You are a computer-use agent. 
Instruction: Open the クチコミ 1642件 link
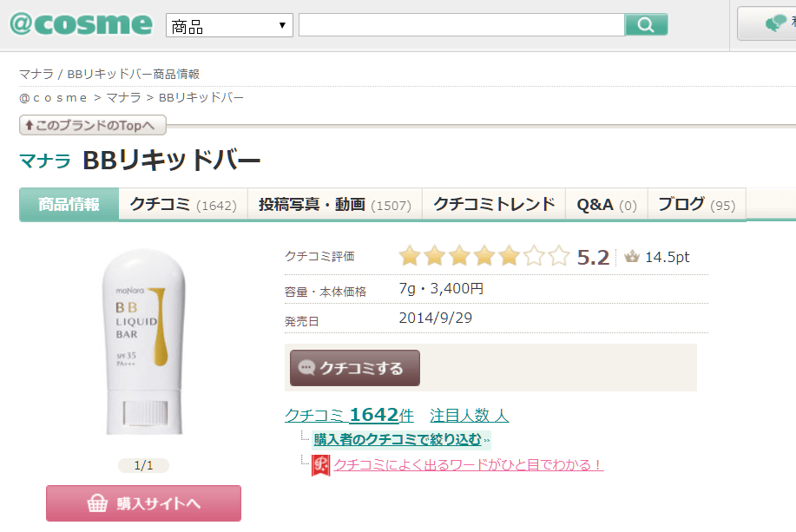pyautogui.click(x=349, y=415)
